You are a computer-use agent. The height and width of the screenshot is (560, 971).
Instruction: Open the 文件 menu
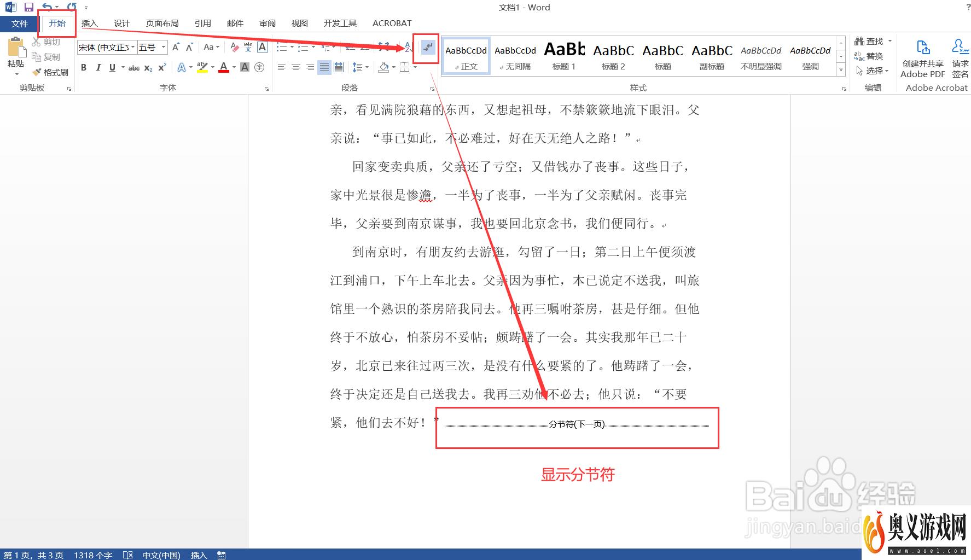tap(19, 24)
